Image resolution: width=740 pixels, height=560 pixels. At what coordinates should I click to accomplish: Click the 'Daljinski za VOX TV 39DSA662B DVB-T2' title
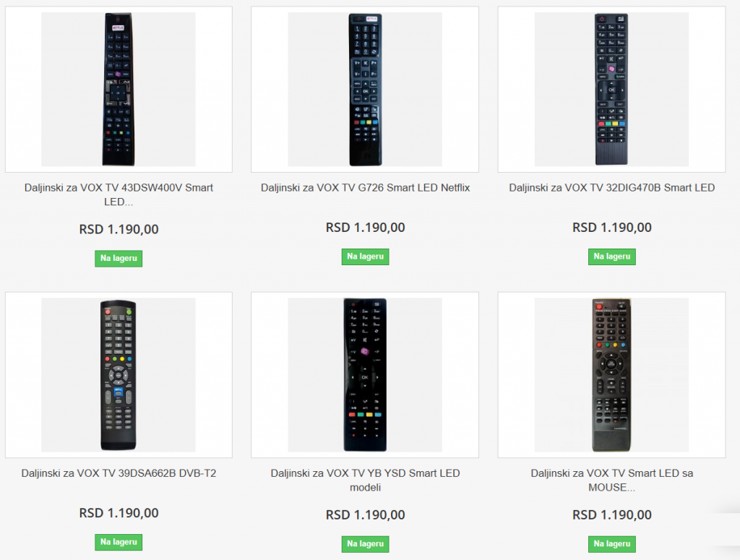(x=119, y=473)
